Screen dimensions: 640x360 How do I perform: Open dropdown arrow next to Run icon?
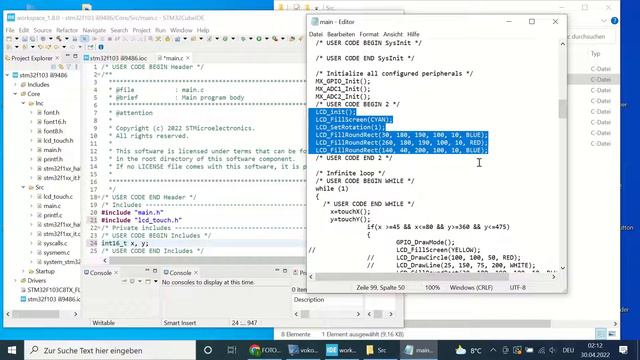267,39
